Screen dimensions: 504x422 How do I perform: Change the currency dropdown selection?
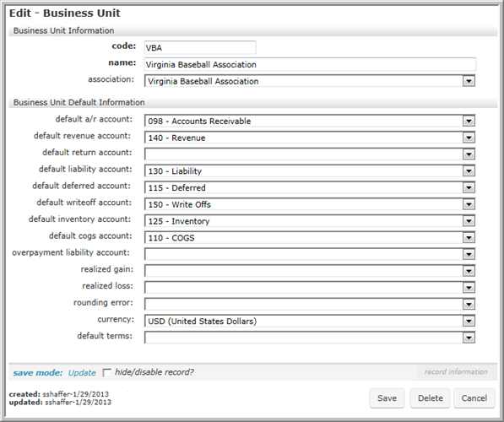[310, 321]
